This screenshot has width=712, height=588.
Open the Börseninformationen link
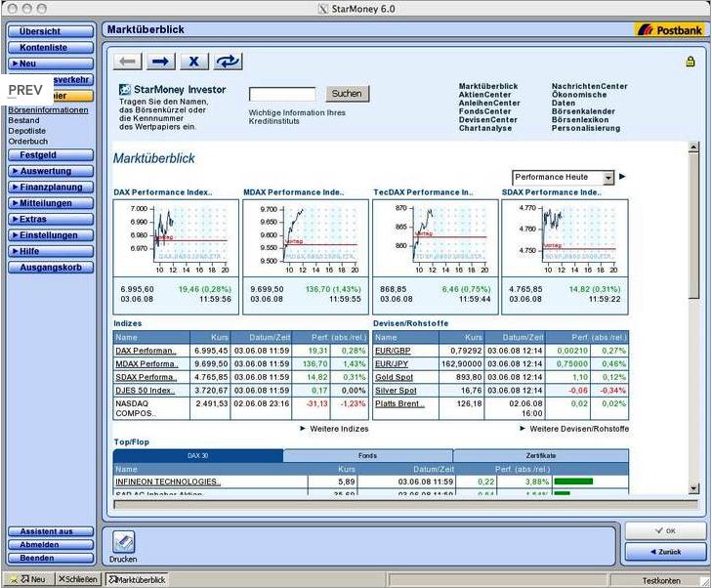tap(48, 109)
